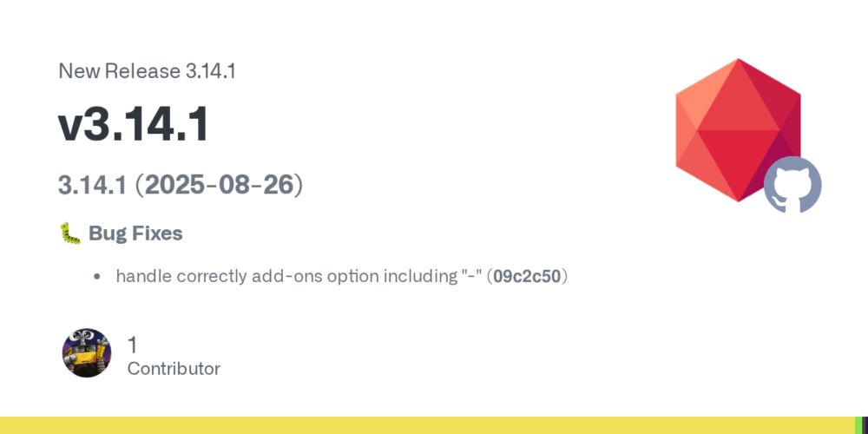
Task: Select the "New Release 3.14.1" caption
Action: 148,71
